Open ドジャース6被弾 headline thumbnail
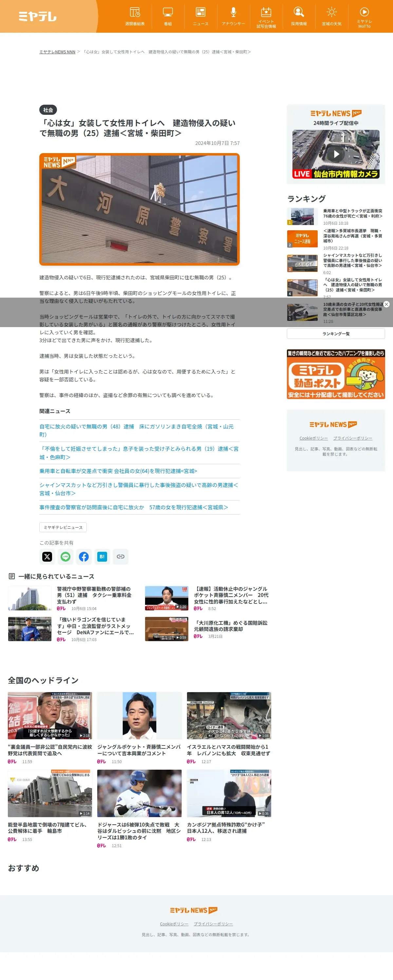 click(x=140, y=793)
